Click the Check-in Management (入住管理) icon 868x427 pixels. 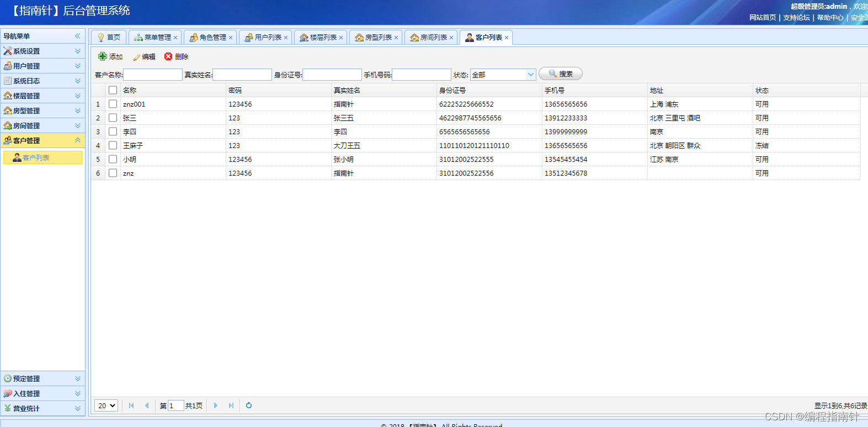point(8,393)
